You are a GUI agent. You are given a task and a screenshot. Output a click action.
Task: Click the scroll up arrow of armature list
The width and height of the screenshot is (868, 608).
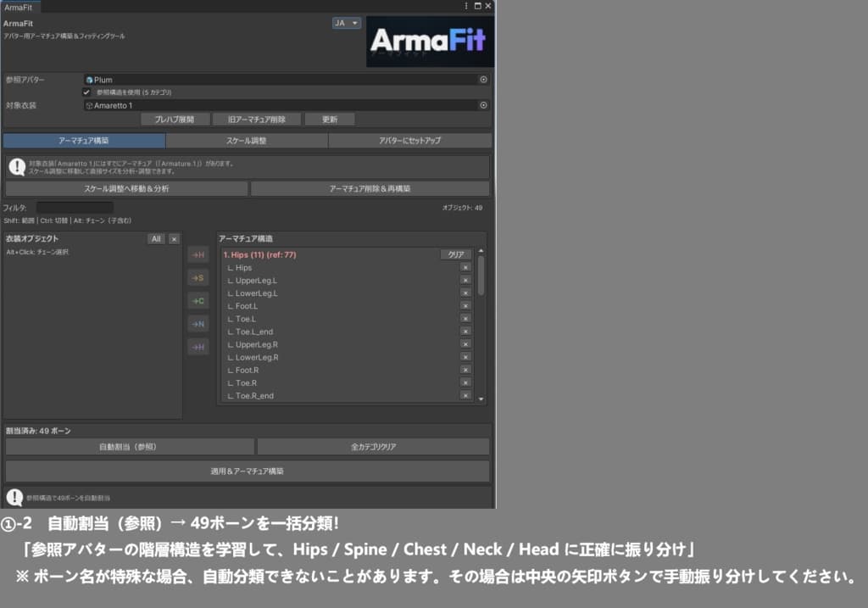click(481, 251)
